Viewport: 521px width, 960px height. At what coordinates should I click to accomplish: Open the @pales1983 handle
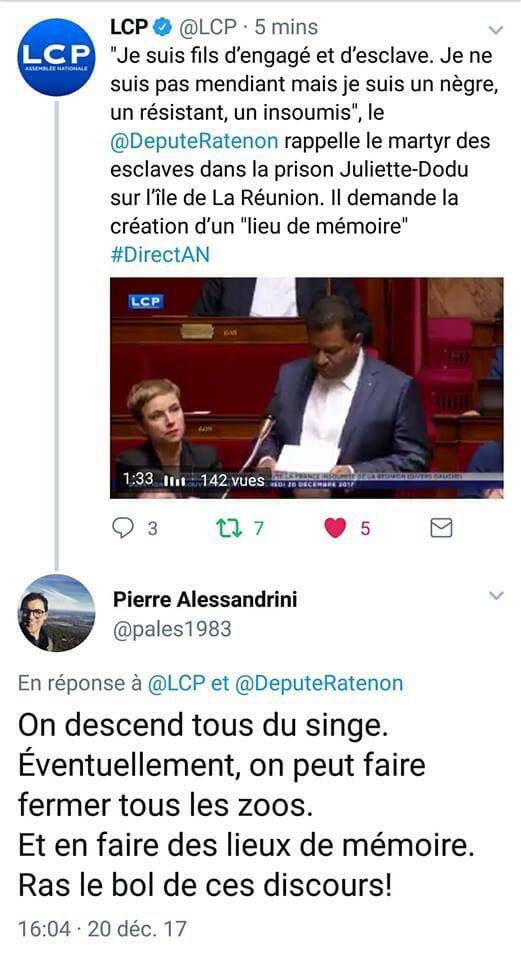pos(173,629)
